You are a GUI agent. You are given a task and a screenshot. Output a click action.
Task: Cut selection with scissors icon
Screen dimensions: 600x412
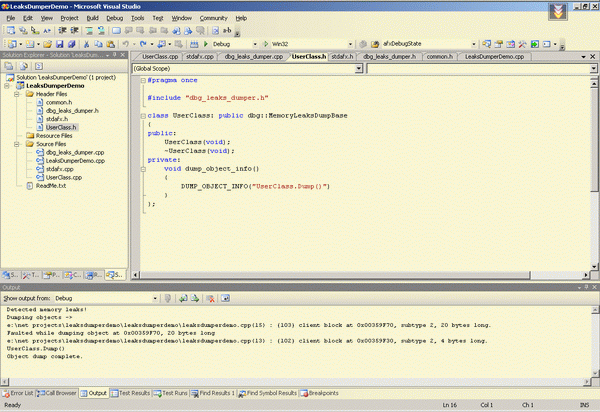click(x=86, y=44)
